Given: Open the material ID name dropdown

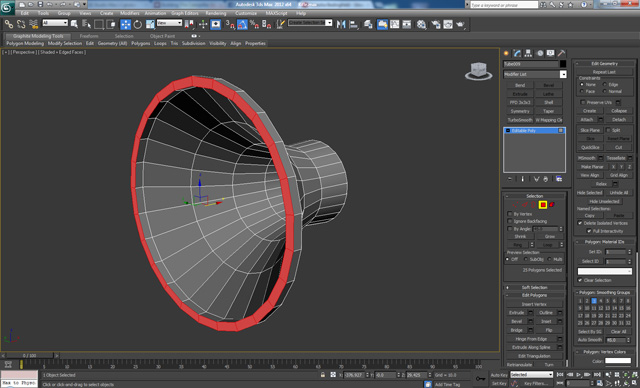Looking at the screenshot, I should (604, 271).
